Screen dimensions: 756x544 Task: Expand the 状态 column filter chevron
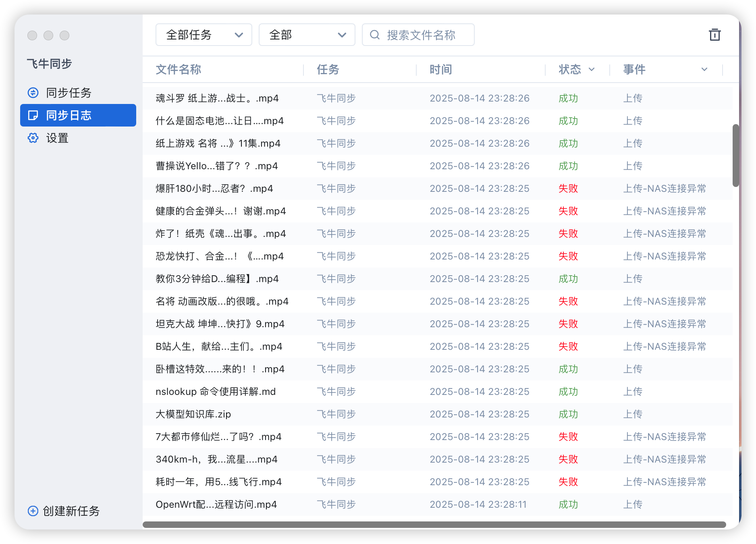pos(592,69)
